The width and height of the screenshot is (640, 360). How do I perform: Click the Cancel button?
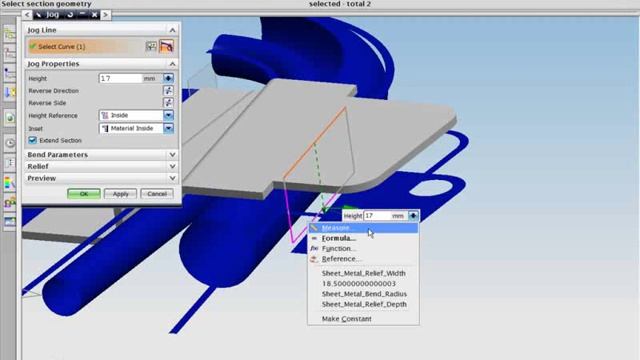157,194
